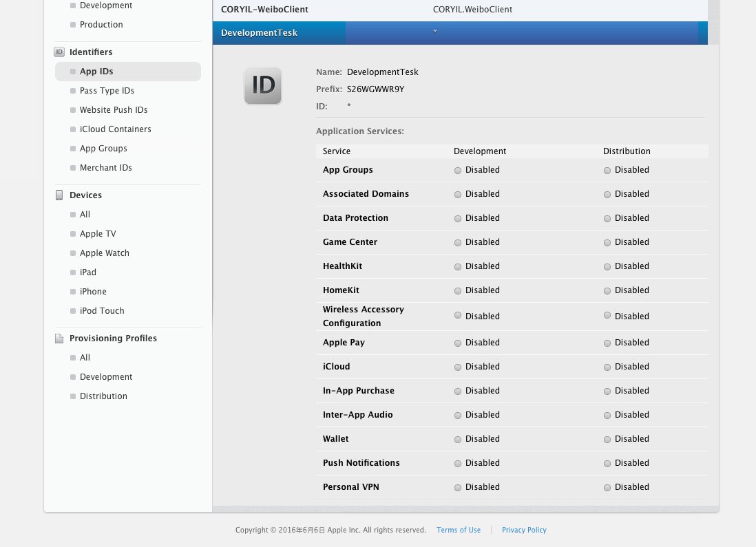Click the Provisioning Profiles document icon
The image size is (756, 547).
59,339
